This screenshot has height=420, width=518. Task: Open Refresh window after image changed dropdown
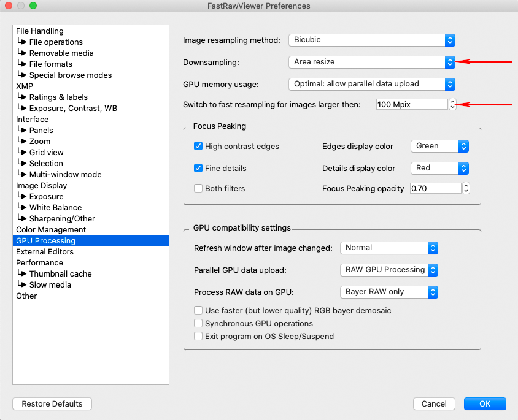pos(389,248)
